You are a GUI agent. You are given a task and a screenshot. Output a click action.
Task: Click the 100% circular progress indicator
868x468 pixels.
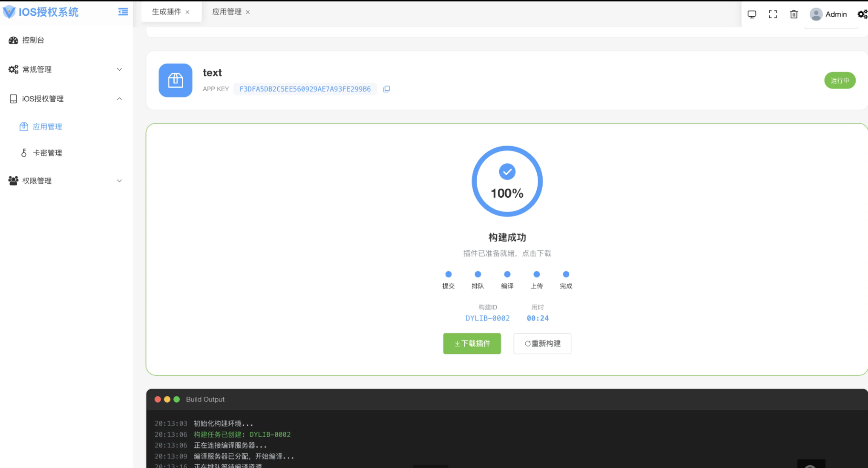(x=507, y=181)
